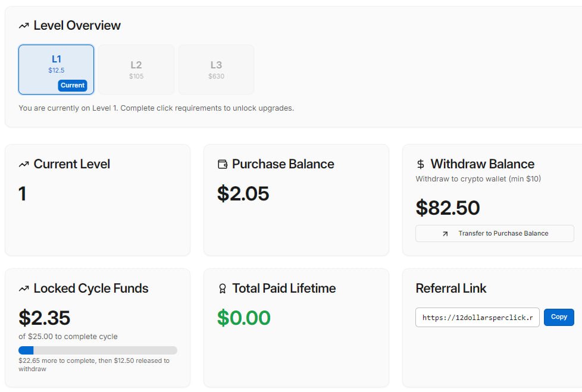Select the L3 $630 level card

[x=216, y=70]
